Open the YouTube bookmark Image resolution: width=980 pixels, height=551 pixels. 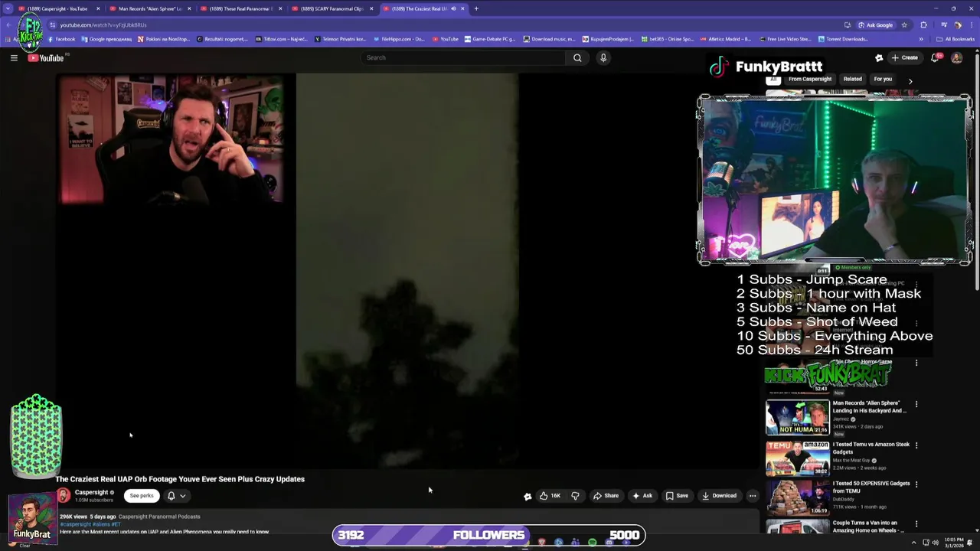(445, 39)
